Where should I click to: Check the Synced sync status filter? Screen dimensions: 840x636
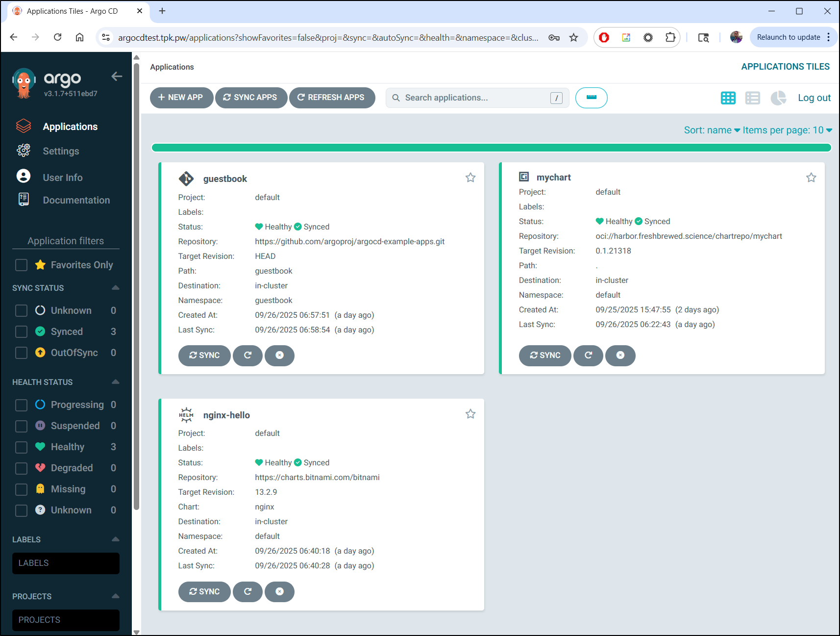22,332
